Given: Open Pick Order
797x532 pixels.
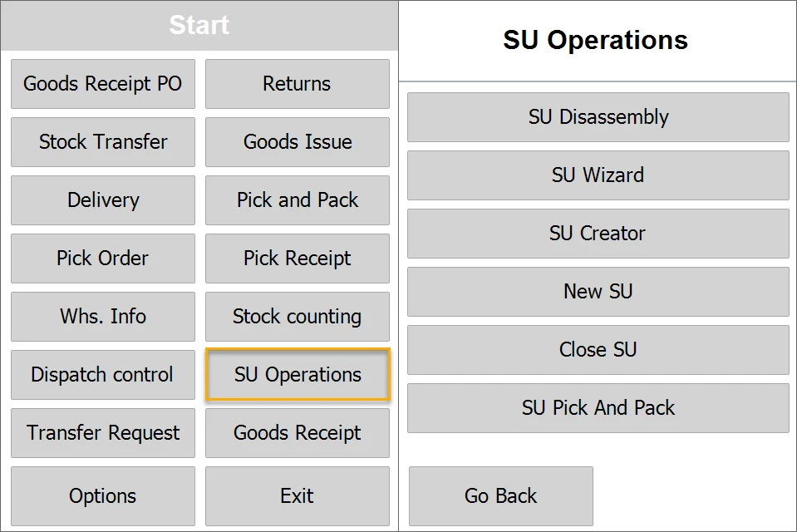Looking at the screenshot, I should click(103, 259).
